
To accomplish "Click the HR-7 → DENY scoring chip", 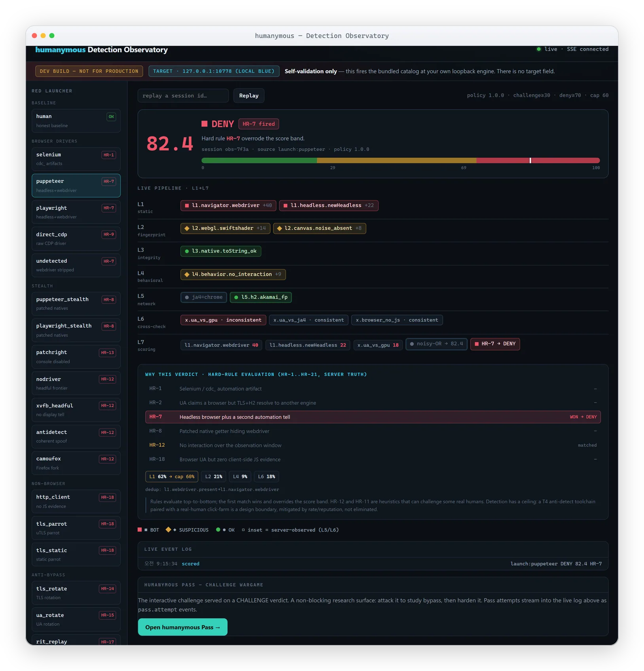I will click(495, 344).
